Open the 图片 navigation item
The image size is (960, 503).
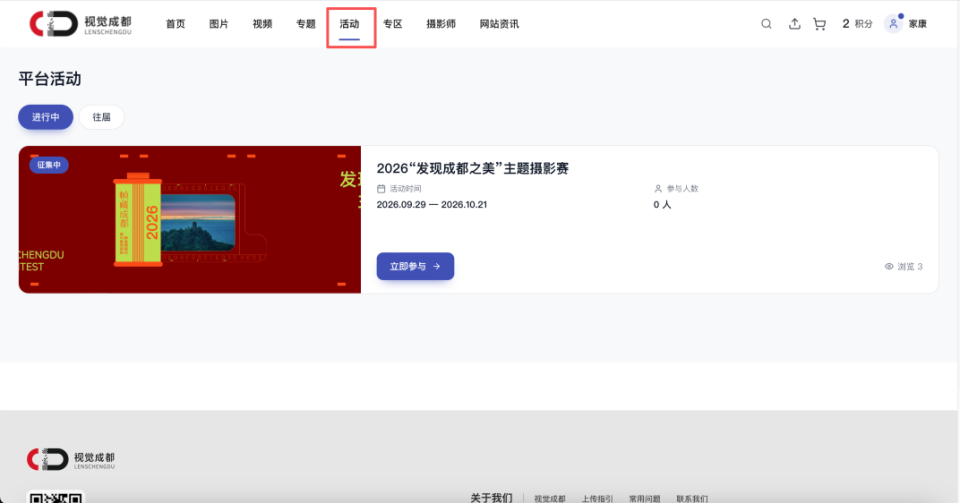click(219, 24)
